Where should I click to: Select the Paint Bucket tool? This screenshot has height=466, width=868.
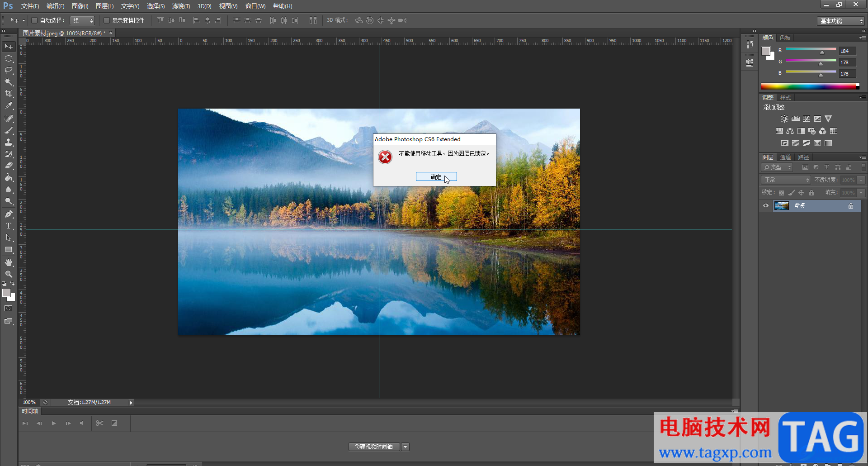(x=9, y=177)
